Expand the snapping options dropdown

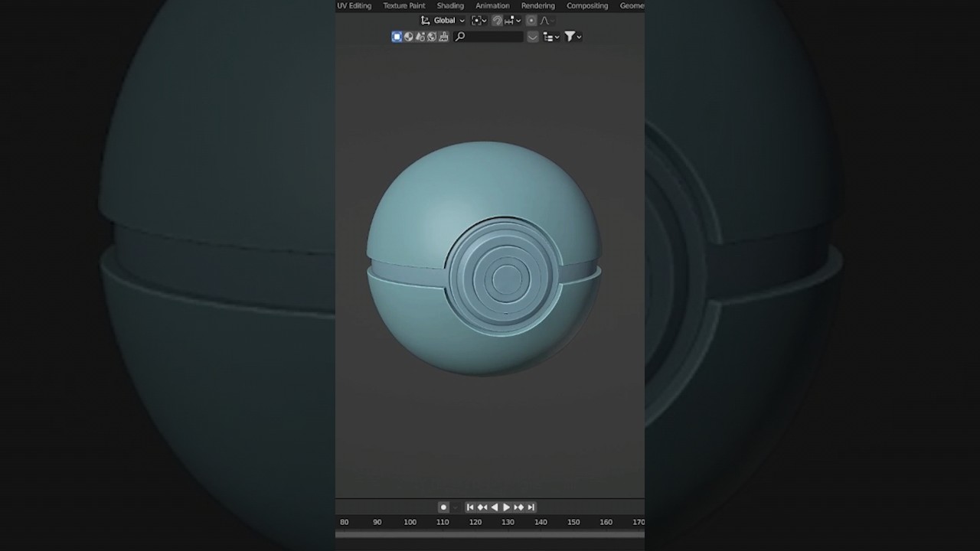pyautogui.click(x=513, y=21)
